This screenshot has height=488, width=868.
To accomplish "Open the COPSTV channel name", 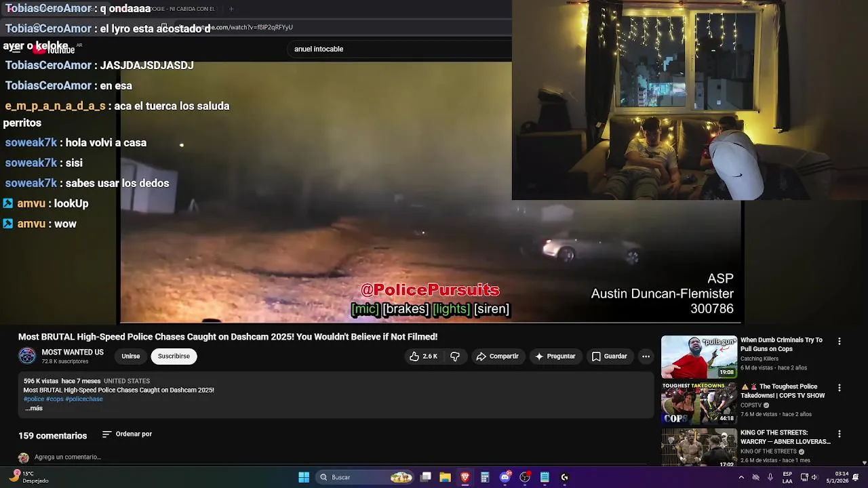I will pyautogui.click(x=751, y=405).
